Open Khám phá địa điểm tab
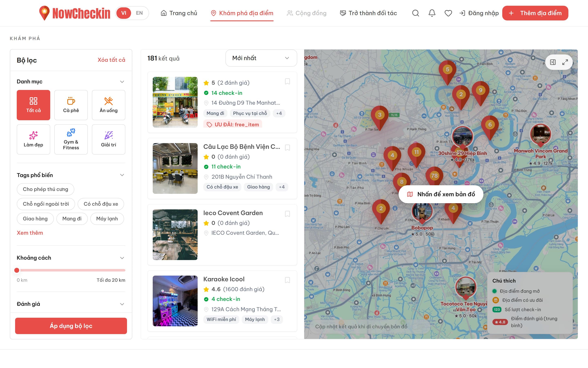Image resolution: width=588 pixels, height=368 pixels. 242,13
